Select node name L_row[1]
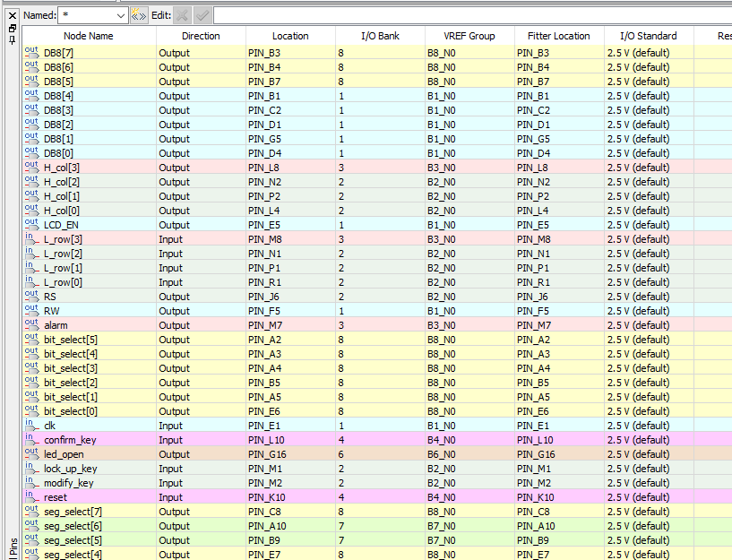The height and width of the screenshot is (560, 732). [63, 268]
